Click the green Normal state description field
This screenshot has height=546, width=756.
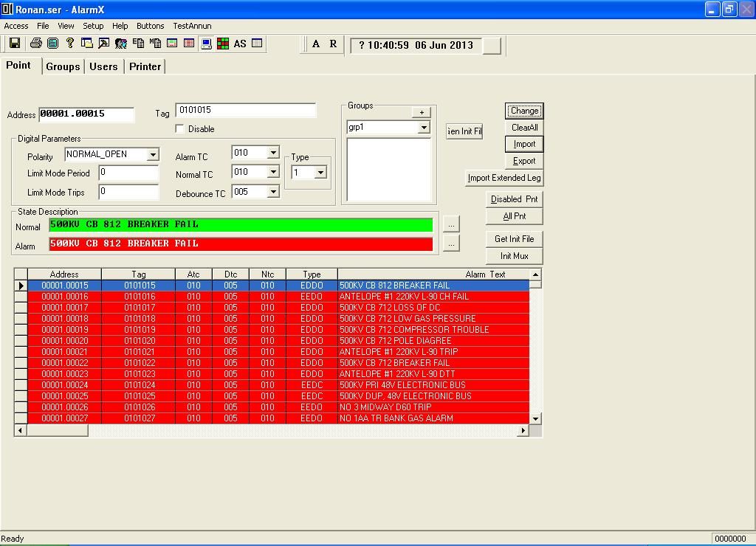coord(241,224)
